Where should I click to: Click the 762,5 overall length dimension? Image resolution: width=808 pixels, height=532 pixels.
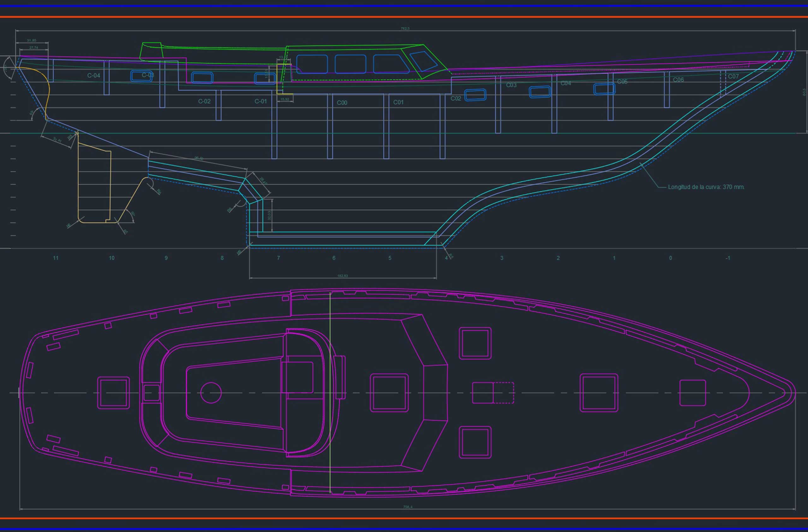point(405,28)
